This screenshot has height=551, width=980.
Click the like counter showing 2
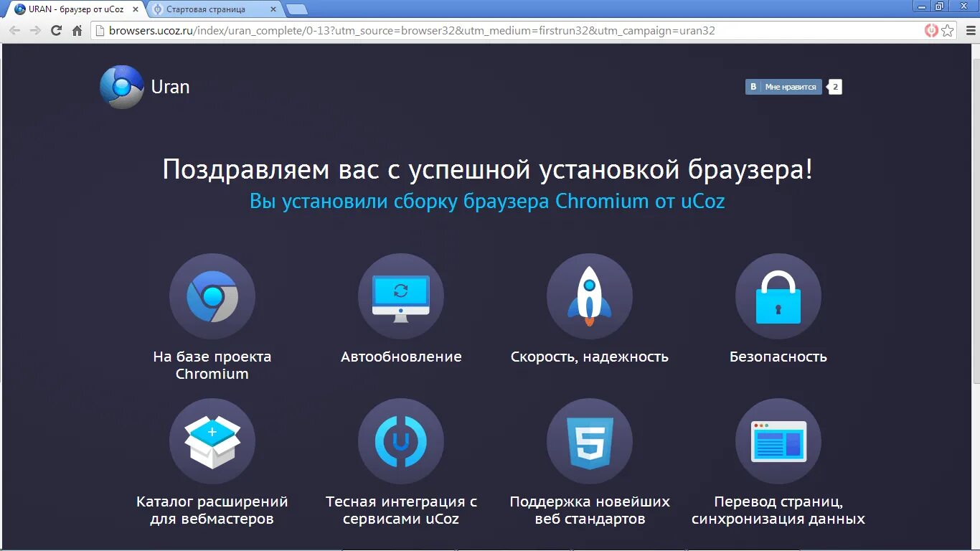(x=835, y=87)
